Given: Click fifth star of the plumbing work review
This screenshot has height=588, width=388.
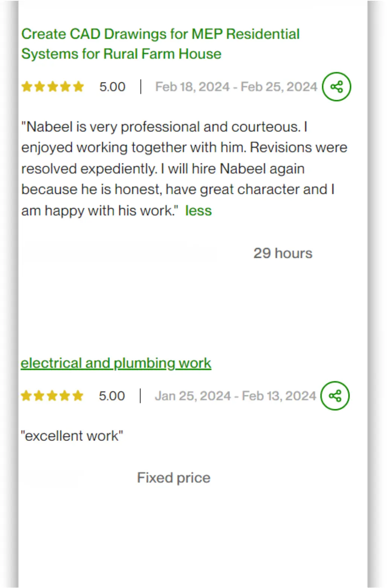Looking at the screenshot, I should pyautogui.click(x=78, y=396).
